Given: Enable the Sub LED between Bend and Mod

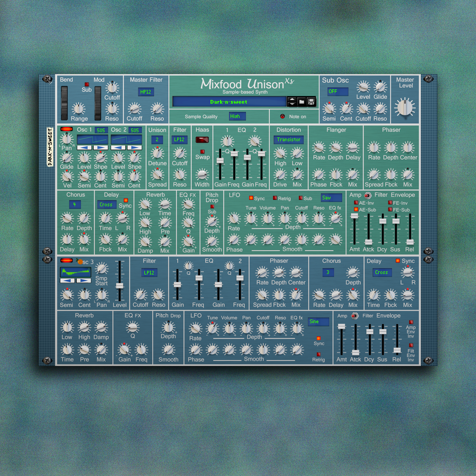Looking at the screenshot, I should (x=87, y=84).
